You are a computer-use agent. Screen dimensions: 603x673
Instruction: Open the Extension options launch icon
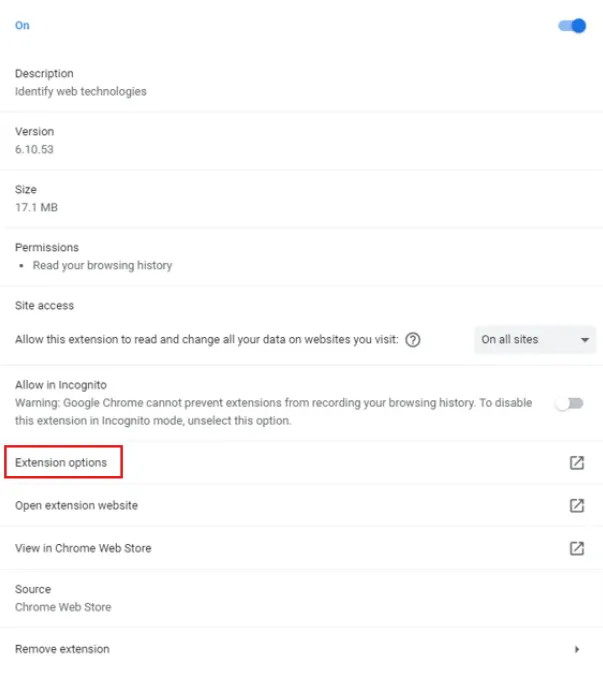point(577,463)
